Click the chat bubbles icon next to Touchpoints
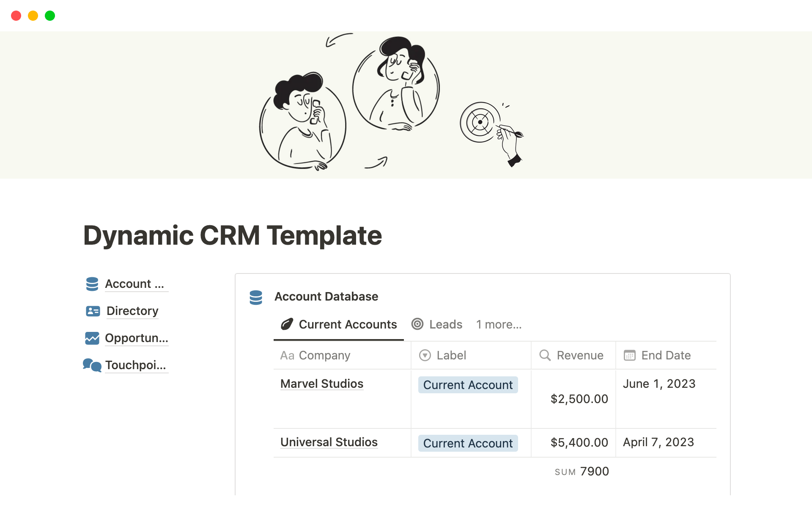 click(91, 365)
